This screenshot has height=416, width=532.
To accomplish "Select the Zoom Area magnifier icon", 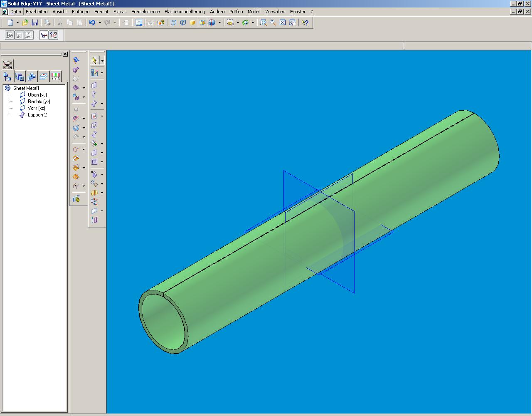I will click(x=264, y=22).
